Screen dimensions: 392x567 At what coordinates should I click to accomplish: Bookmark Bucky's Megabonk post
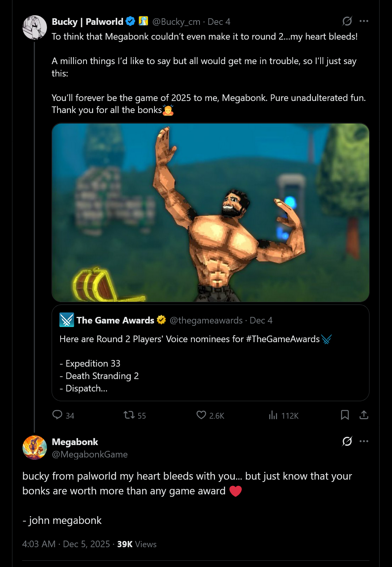tap(345, 415)
